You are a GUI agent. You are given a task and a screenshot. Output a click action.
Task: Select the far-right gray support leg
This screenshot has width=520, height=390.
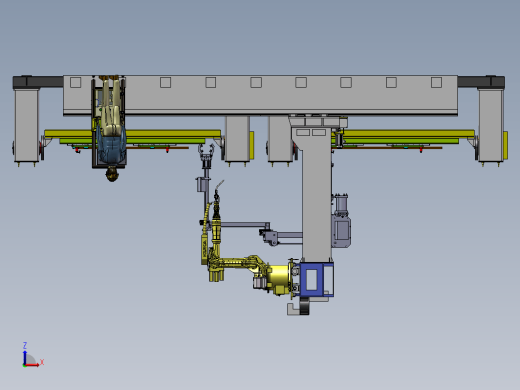(x=490, y=125)
